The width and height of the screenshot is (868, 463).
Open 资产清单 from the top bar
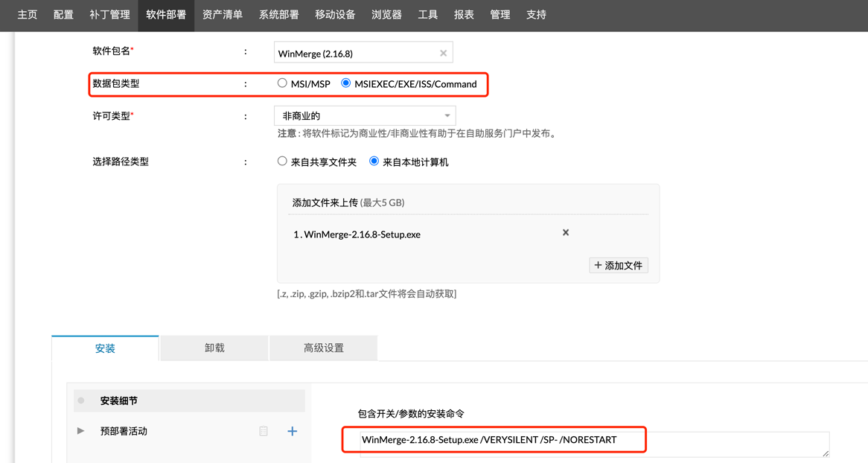222,15
